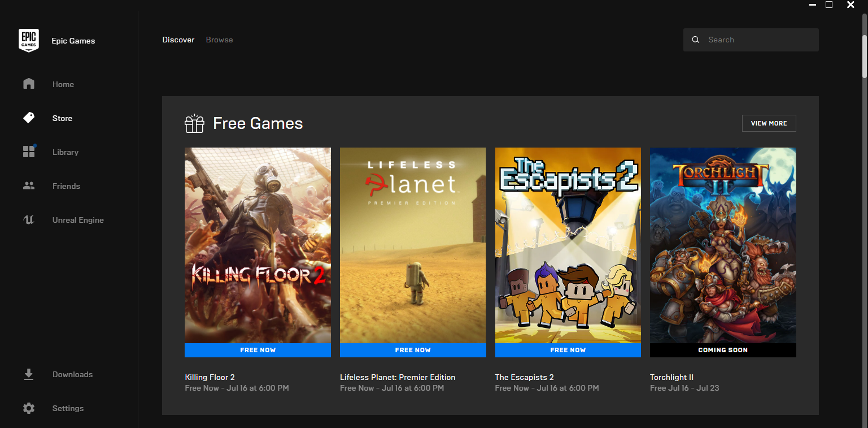
Task: Click the Friends people icon
Action: pyautogui.click(x=29, y=185)
